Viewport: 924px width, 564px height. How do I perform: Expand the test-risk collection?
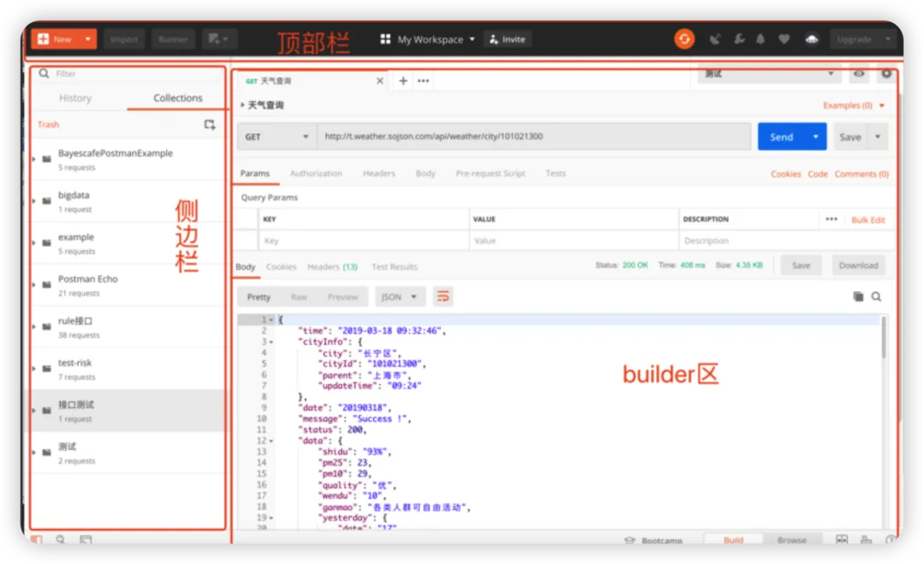point(34,368)
